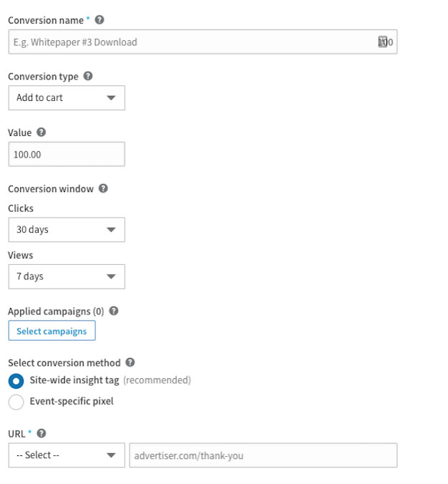Click the Value field showing 100.00
Viewport: 448px width, 484px height.
67,155
